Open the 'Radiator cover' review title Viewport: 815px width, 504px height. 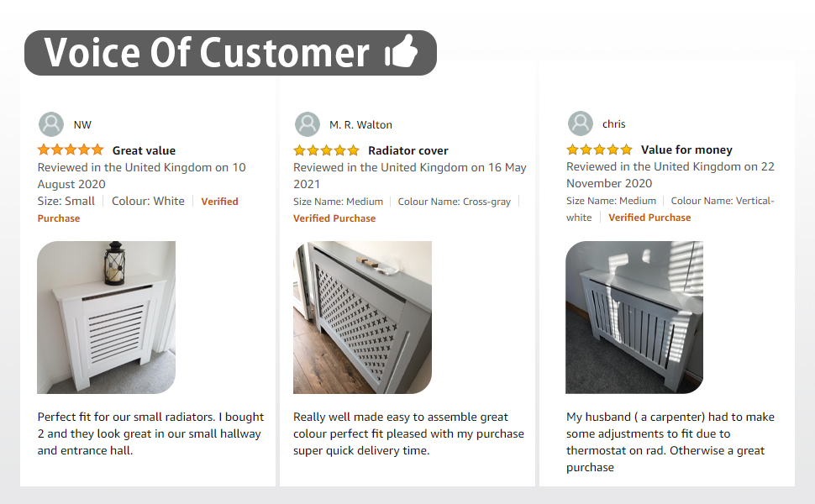coord(408,150)
